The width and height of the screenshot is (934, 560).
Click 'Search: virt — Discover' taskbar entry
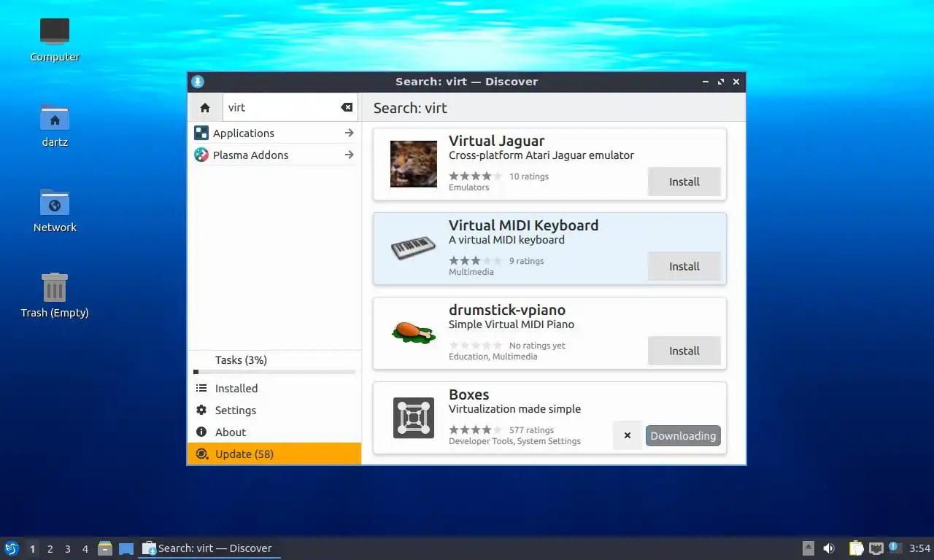(x=209, y=548)
